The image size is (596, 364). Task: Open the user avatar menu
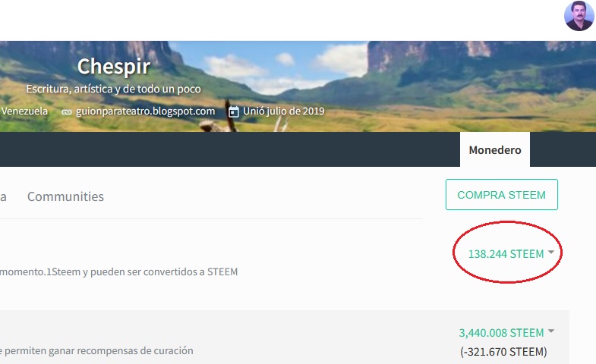point(579,16)
